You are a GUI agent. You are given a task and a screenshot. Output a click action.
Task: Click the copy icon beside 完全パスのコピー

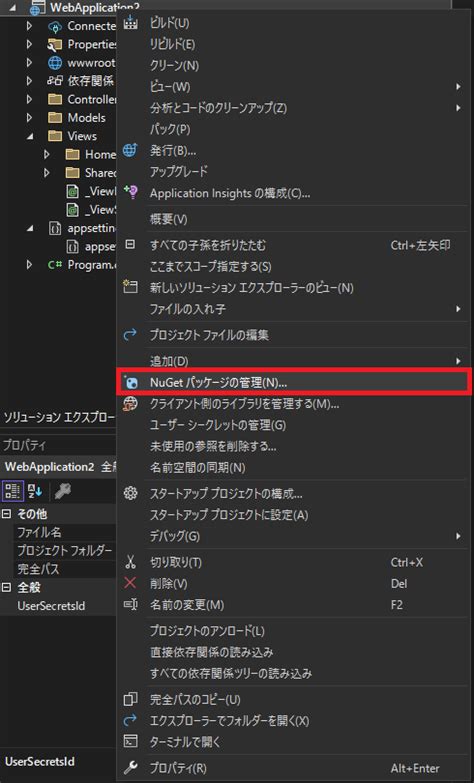point(130,699)
